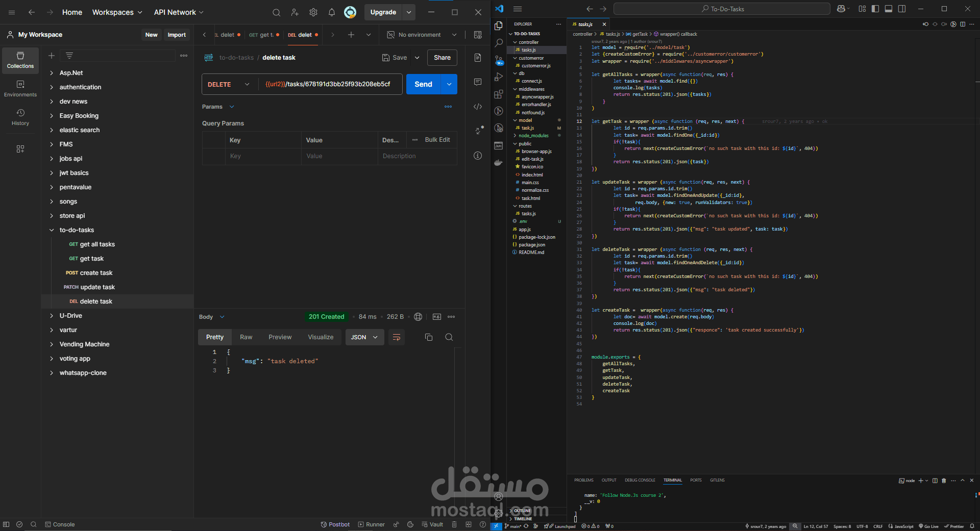Switch to the Raw response tab
The height and width of the screenshot is (531, 980).
coord(246,337)
